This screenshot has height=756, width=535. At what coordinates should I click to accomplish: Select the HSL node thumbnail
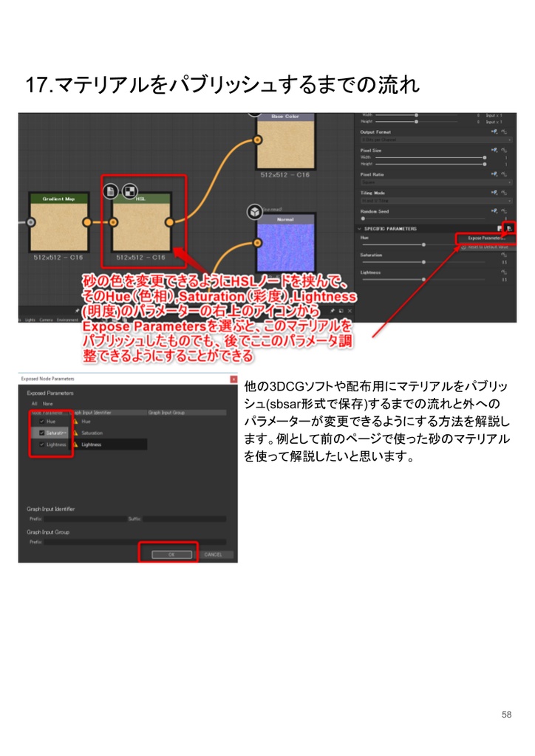141,227
